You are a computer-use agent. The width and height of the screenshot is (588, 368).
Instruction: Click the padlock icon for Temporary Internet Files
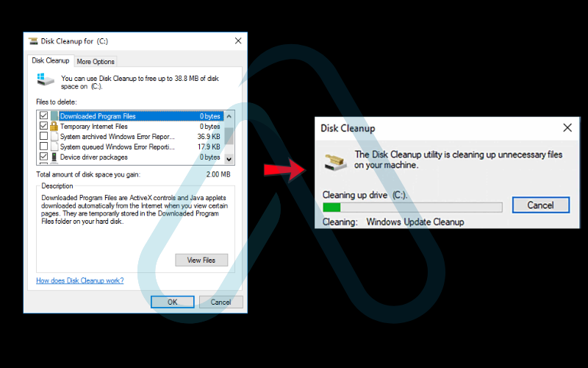54,126
